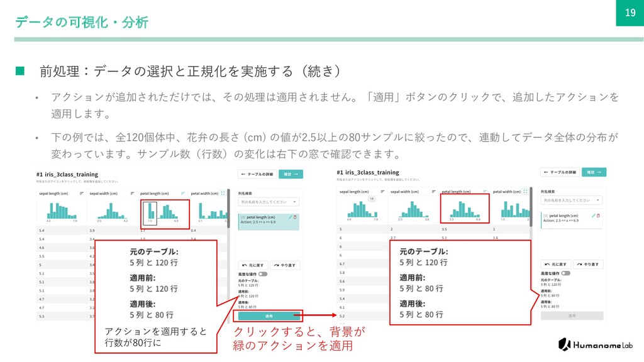644x362 pixels.
Task: Click the pencil edit icon on left screenshot action card
Action: tap(291, 217)
